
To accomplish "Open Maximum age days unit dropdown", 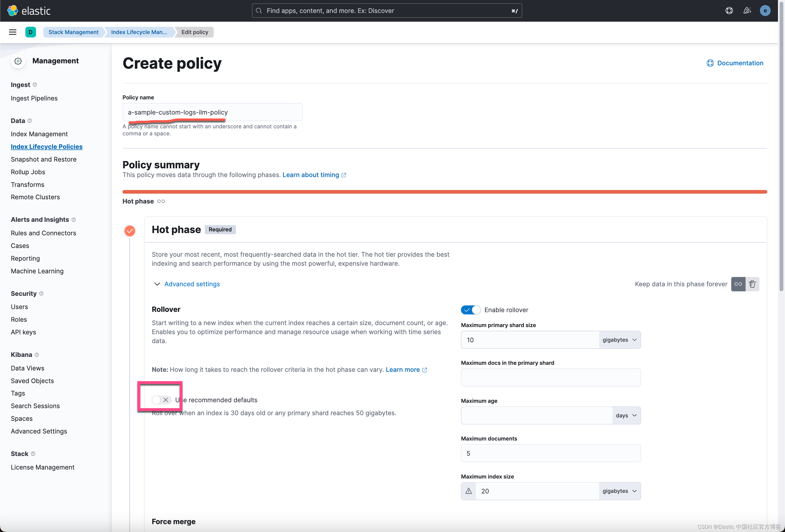I will click(626, 415).
